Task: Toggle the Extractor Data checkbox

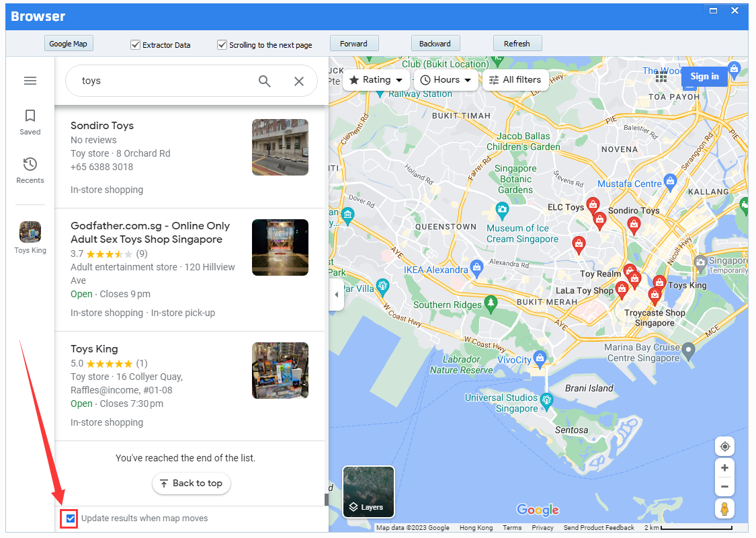Action: point(135,45)
